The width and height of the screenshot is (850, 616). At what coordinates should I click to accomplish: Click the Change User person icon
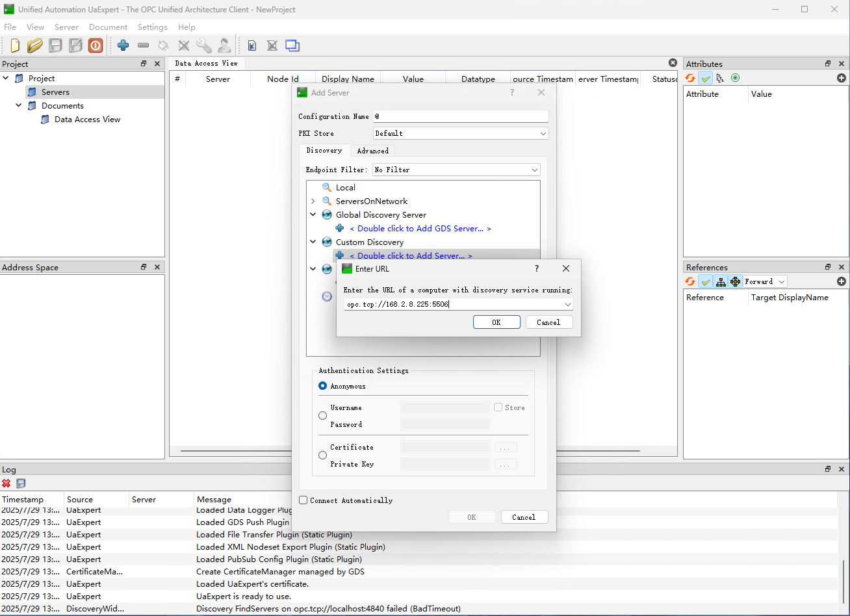pyautogui.click(x=224, y=45)
